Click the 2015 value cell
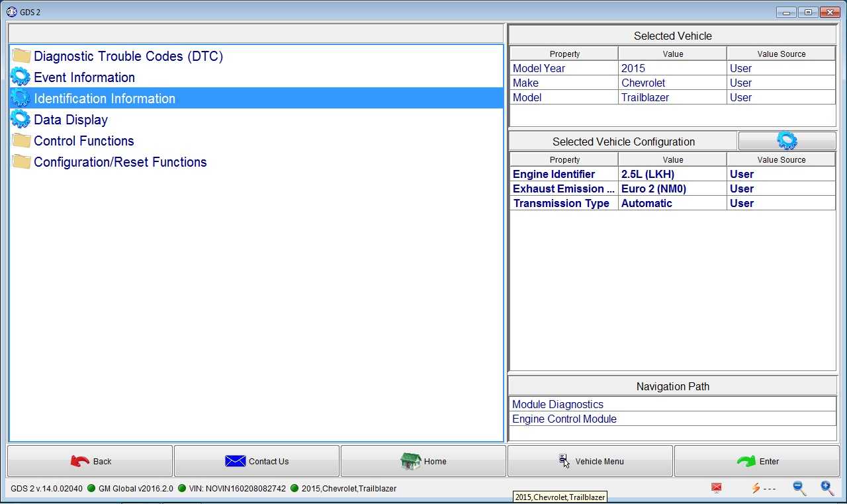Screen dimensions: 847x504 (x=672, y=68)
